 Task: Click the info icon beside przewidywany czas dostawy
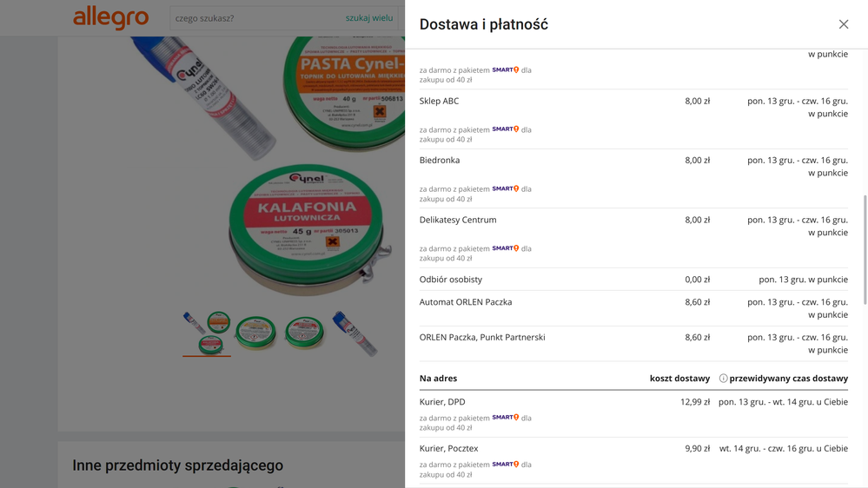click(x=723, y=379)
